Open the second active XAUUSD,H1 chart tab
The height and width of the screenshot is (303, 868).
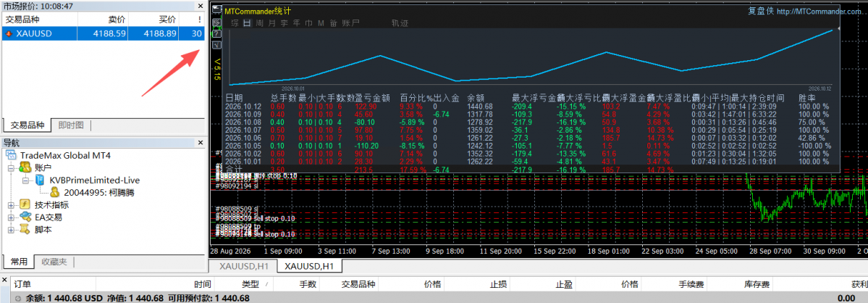coord(309,267)
